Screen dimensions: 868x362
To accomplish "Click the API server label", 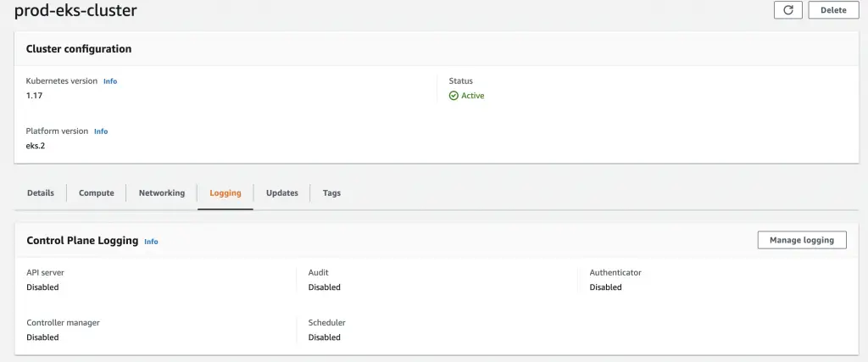I will point(46,273).
